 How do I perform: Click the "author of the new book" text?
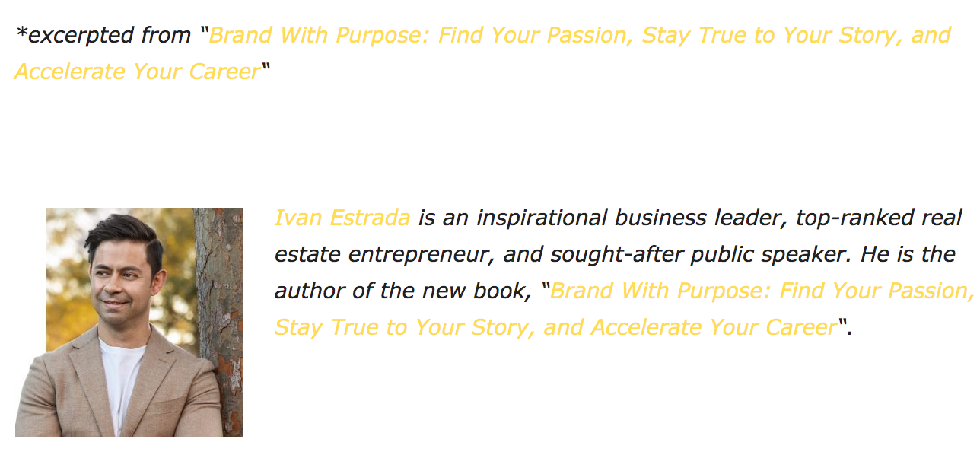402,291
